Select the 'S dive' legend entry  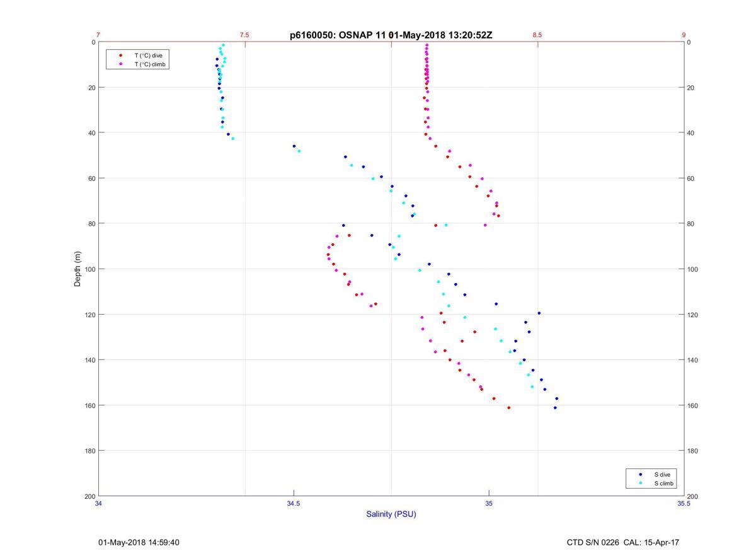(661, 474)
